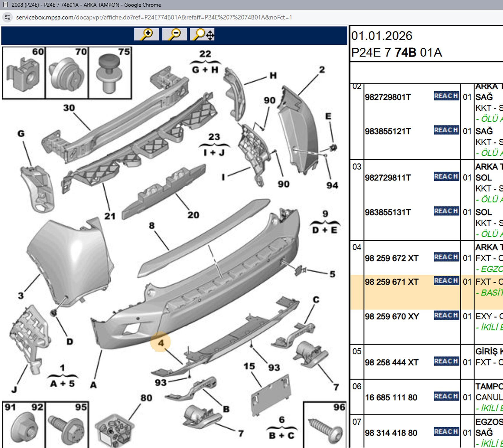The width and height of the screenshot is (503, 448).
Task: Click the browser address bar URL
Action: pyautogui.click(x=154, y=17)
